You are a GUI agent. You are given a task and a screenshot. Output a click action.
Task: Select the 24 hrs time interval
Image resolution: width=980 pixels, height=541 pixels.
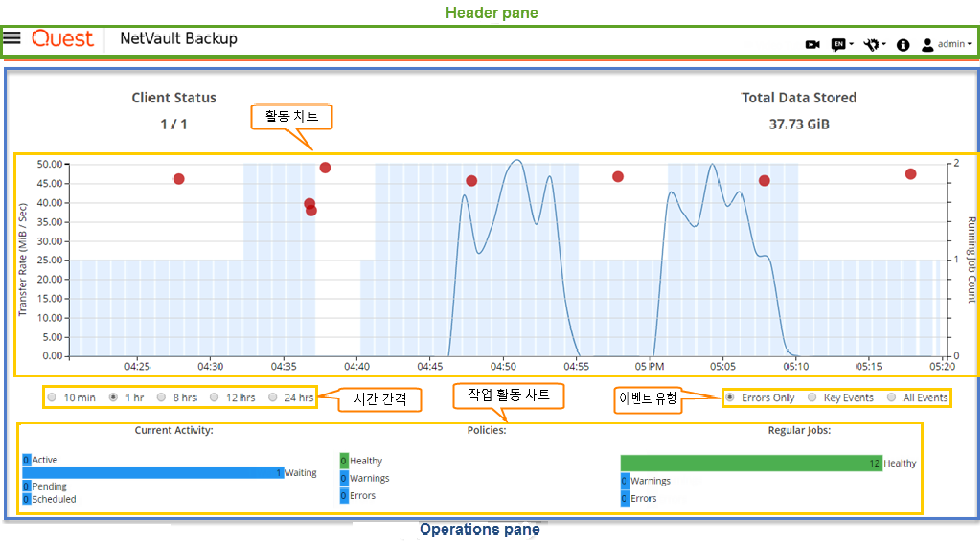273,397
